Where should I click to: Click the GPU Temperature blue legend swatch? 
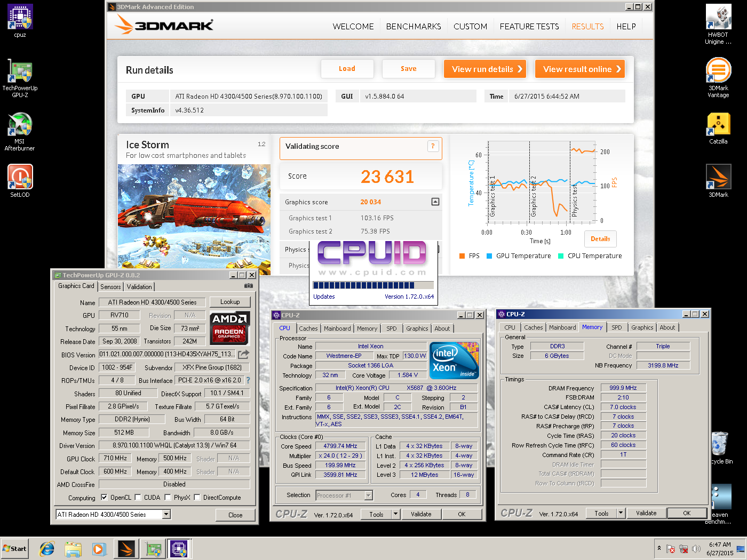[489, 256]
